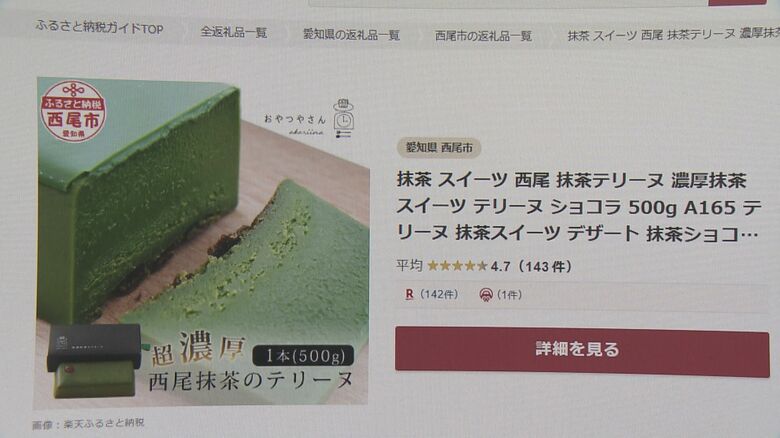Click the kitchen scale logo icon
The height and width of the screenshot is (438, 780).
point(343,118)
